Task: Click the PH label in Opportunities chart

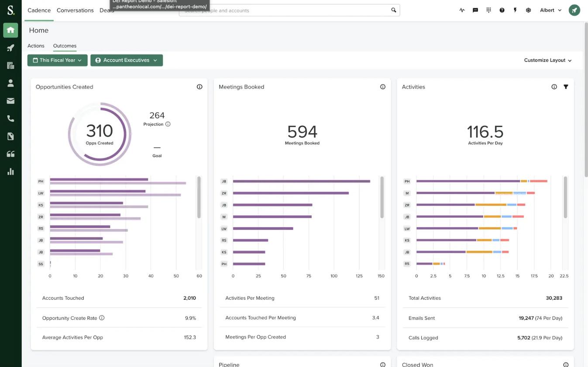Action: pos(41,181)
